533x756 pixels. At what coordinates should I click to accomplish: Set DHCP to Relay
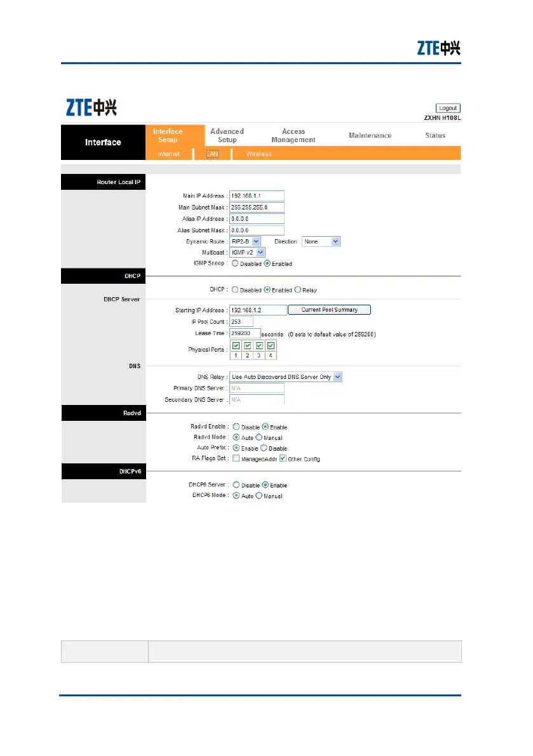(297, 289)
